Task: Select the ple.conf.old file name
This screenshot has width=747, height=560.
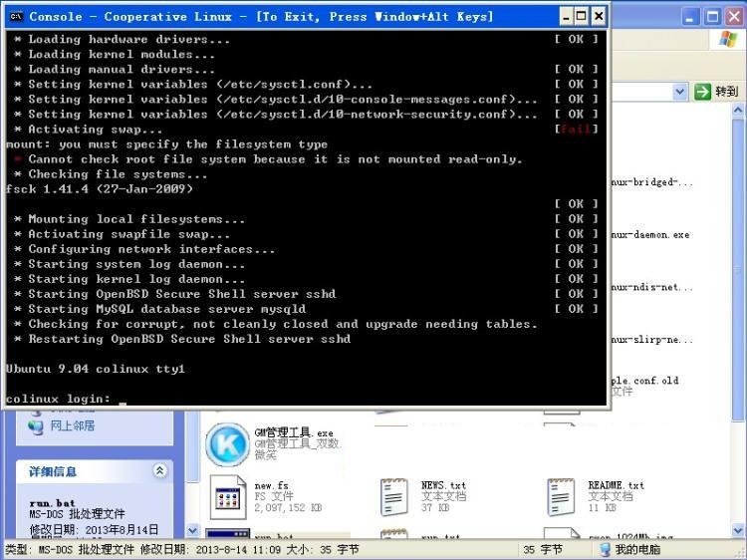Action: [x=645, y=381]
